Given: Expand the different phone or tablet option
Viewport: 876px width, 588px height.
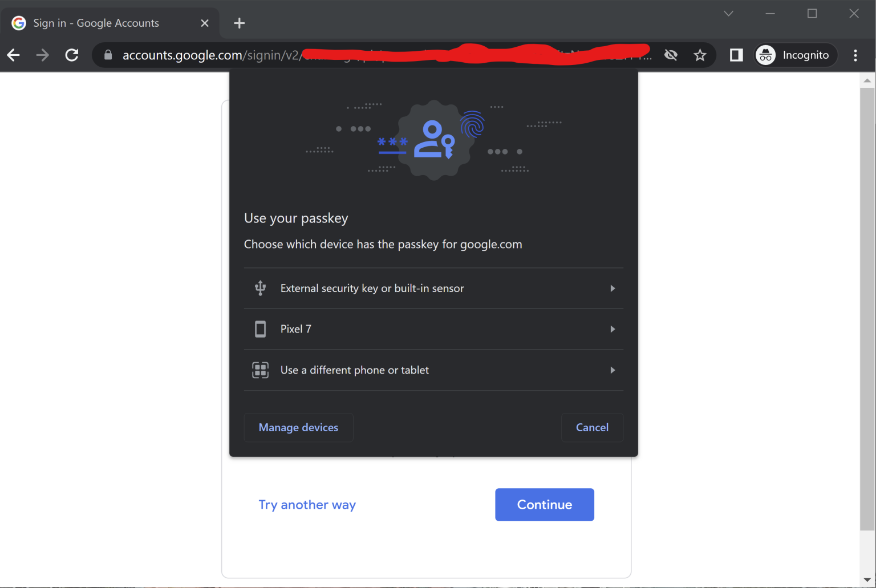Looking at the screenshot, I should tap(613, 370).
